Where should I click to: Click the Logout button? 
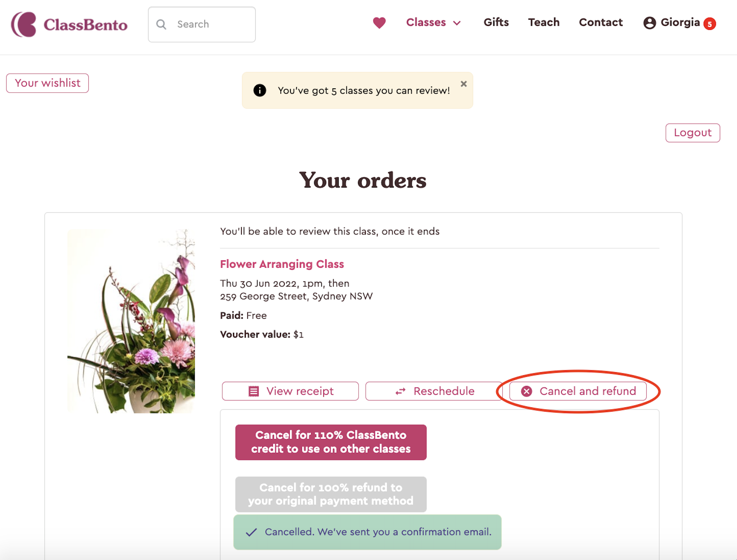click(692, 133)
